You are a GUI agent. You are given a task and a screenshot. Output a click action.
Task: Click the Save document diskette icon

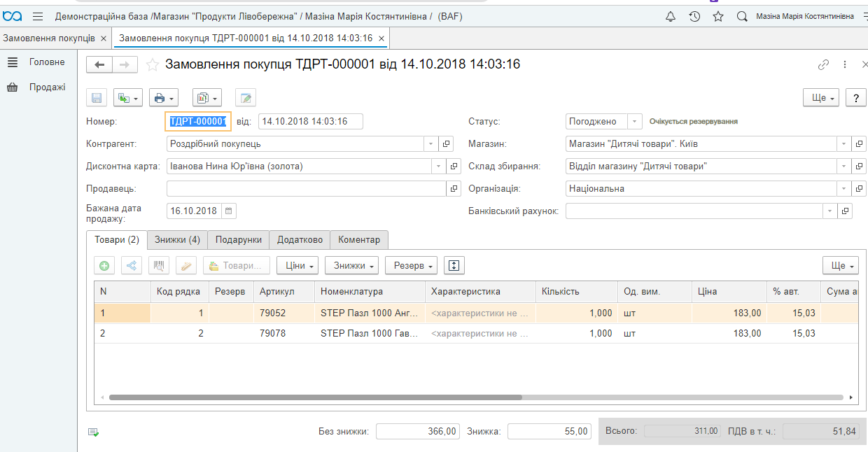(x=97, y=98)
